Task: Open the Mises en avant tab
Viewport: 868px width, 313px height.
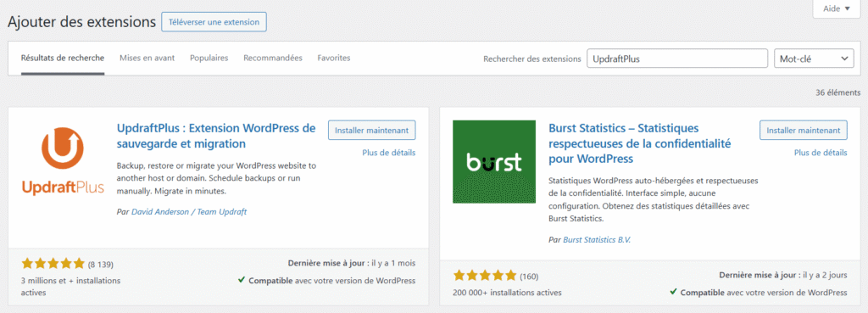Action: [147, 58]
